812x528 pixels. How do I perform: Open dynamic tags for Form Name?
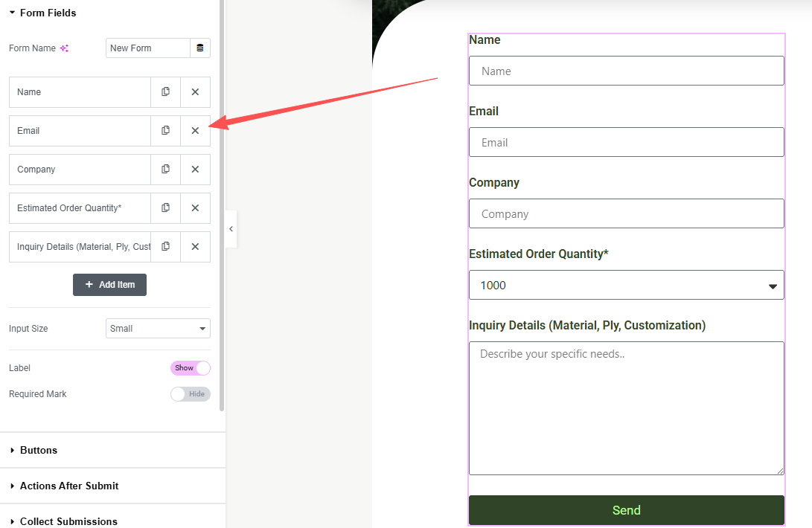(200, 48)
